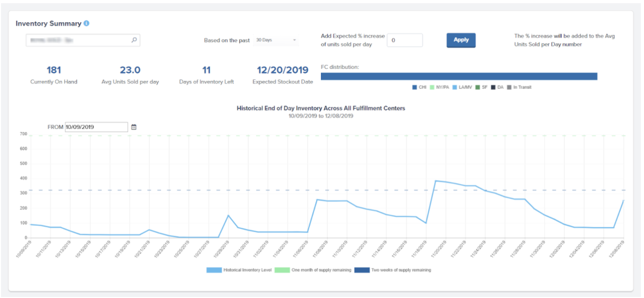This screenshot has width=644, height=298.
Task: Open the 30 Days period dropdown
Action: (x=276, y=40)
